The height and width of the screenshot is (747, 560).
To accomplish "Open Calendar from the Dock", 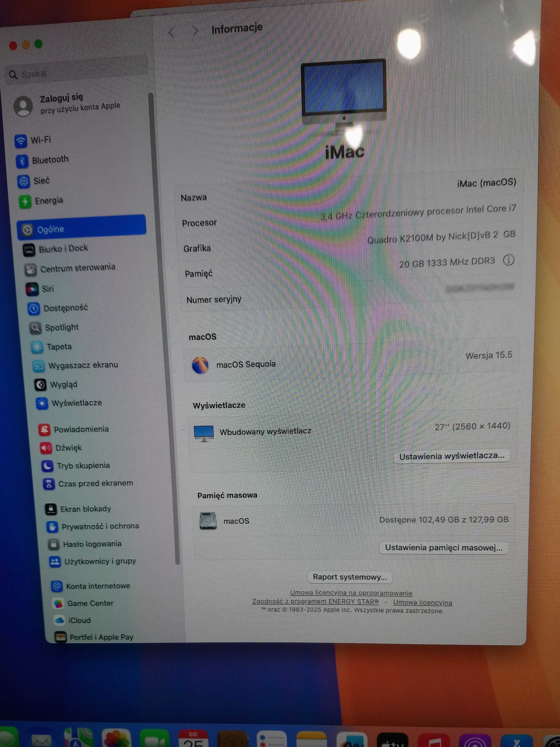I will 193,738.
